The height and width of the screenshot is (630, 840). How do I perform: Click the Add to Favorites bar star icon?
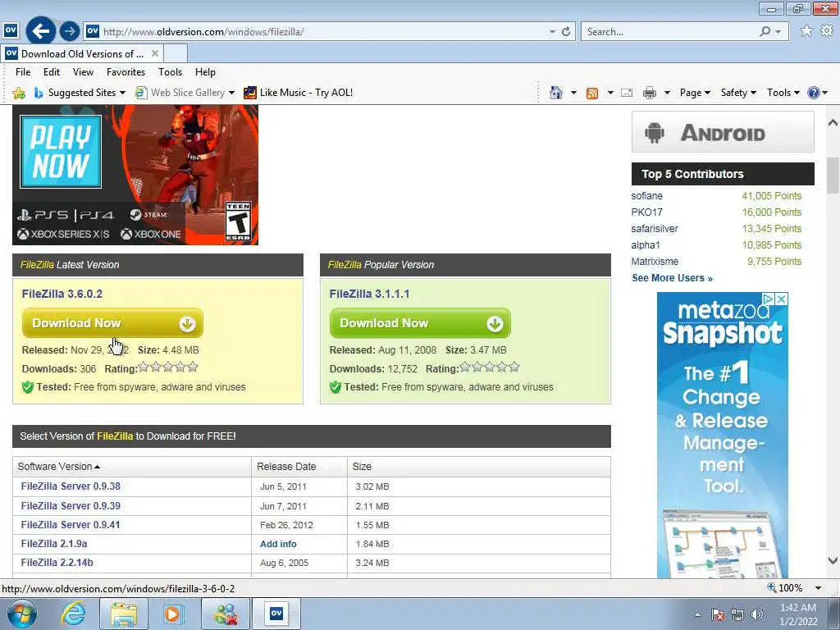pyautogui.click(x=19, y=93)
